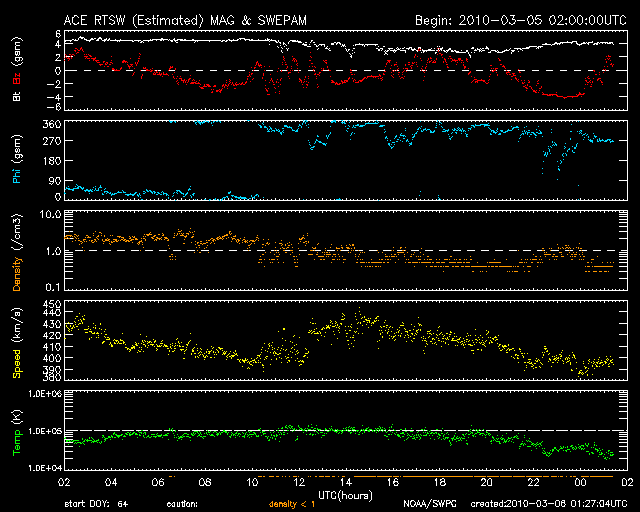640x512 pixels.
Task: Click the green Temp (K) axis label
Action: [x=16, y=429]
